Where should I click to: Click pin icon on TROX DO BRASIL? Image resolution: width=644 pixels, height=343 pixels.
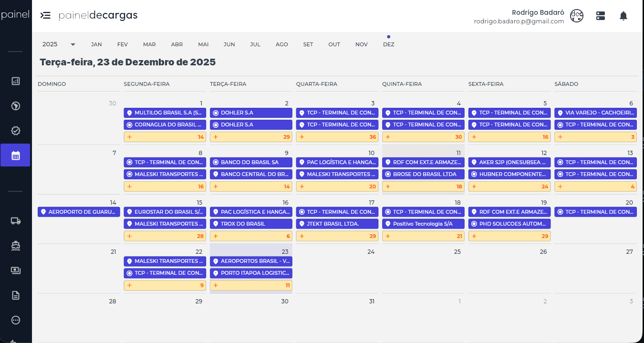coord(216,224)
